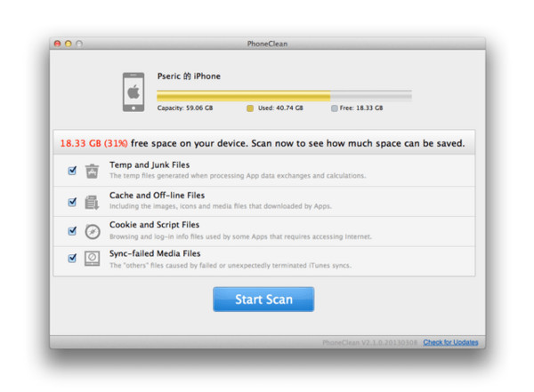Viewport: 534px width, 392px height.
Task: Click the trash can Temp Files icon
Action: coord(93,171)
